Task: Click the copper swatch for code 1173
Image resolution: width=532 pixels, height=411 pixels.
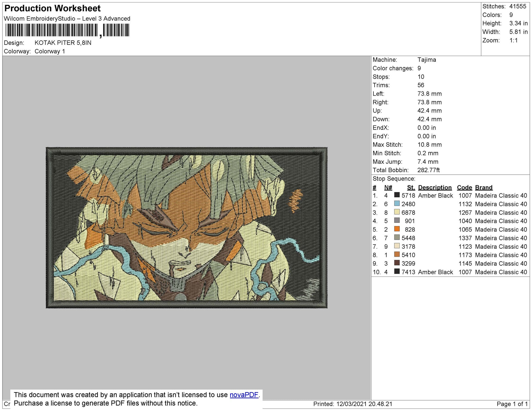Action: (x=397, y=254)
